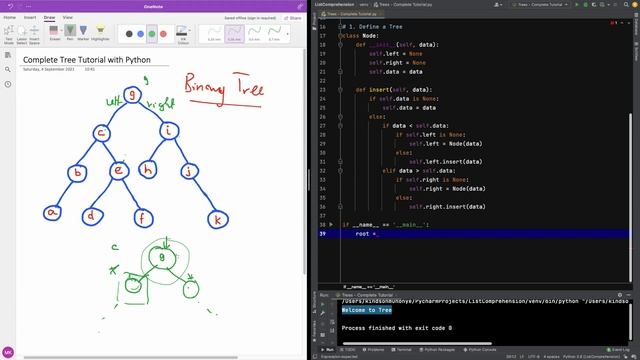Place cursor on line 39 root = statement

(x=367, y=234)
